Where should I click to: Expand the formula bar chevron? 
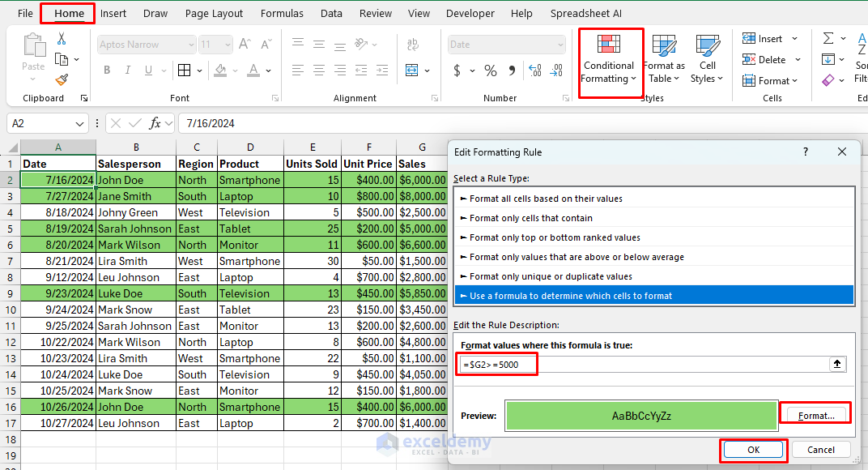pyautogui.click(x=169, y=123)
